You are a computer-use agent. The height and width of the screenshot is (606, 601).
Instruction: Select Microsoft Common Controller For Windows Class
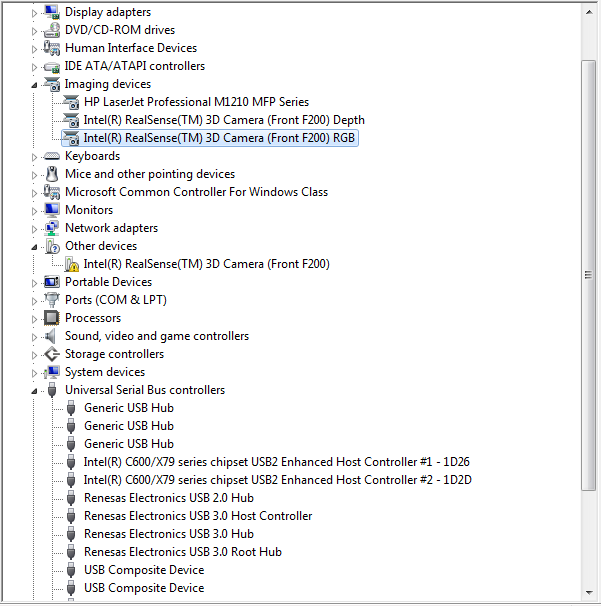pos(196,192)
